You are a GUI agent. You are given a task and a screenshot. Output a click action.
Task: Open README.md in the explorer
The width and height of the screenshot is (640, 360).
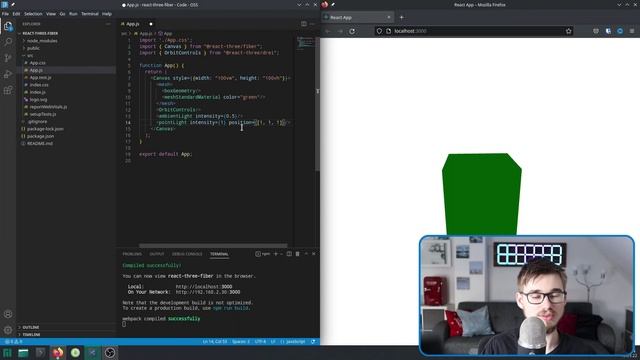pos(40,144)
